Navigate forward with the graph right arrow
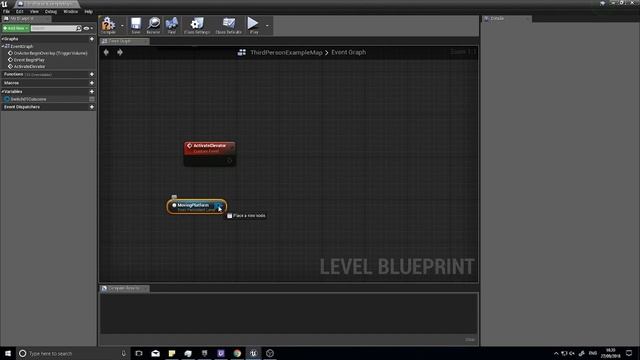This screenshot has height=360, width=640. [120, 52]
